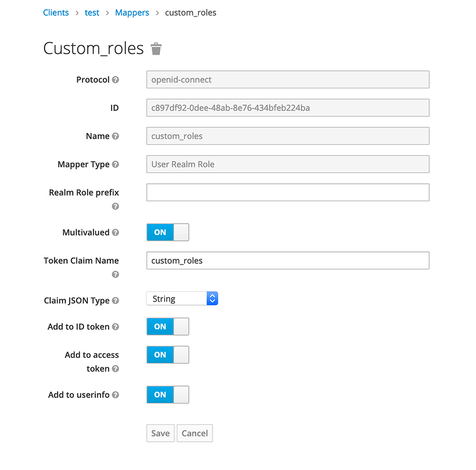The width and height of the screenshot is (476, 470).
Task: Toggle the Multivalued switch off
Action: point(168,232)
